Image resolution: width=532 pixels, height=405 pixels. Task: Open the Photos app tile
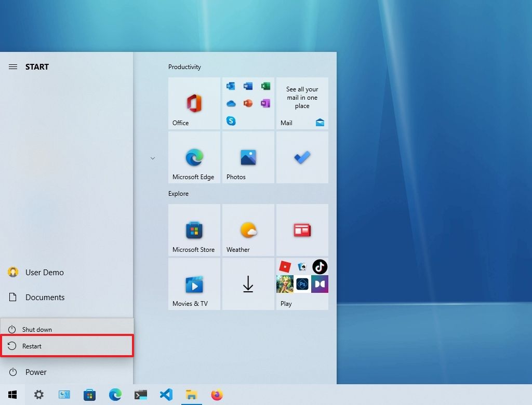[x=248, y=157]
